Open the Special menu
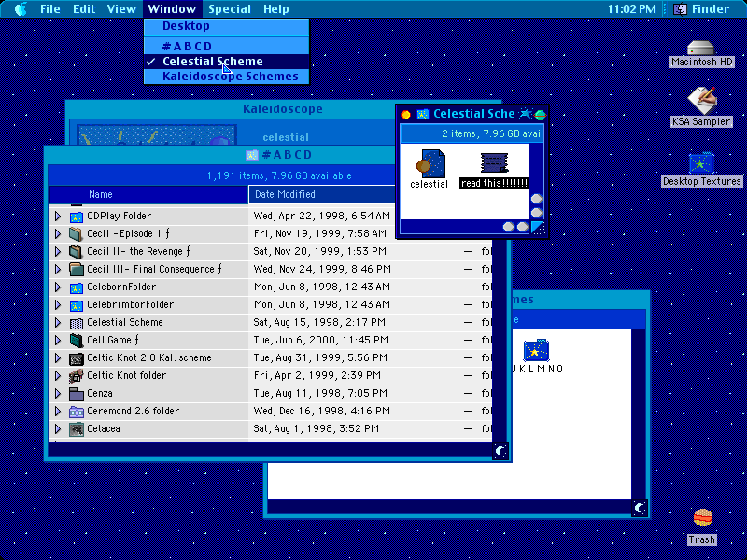Viewport: 747px width, 560px height. (x=230, y=9)
